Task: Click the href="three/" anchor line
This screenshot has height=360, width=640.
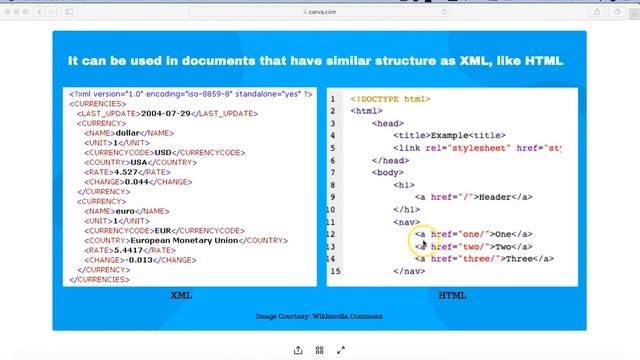Action: [x=484, y=259]
